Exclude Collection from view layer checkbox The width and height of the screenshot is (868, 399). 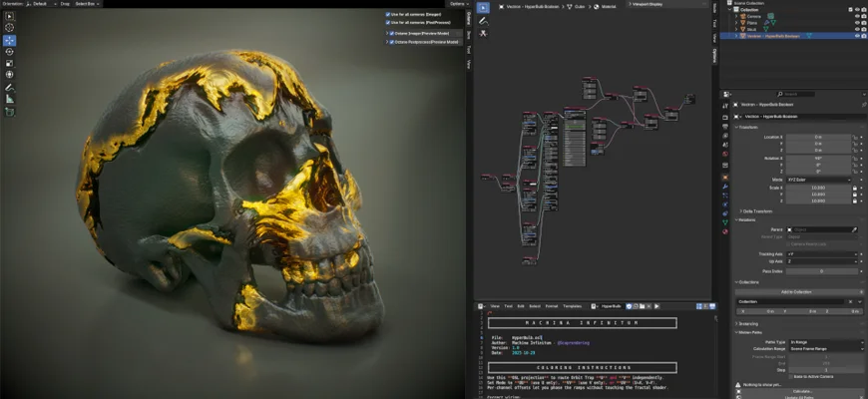[850, 9]
